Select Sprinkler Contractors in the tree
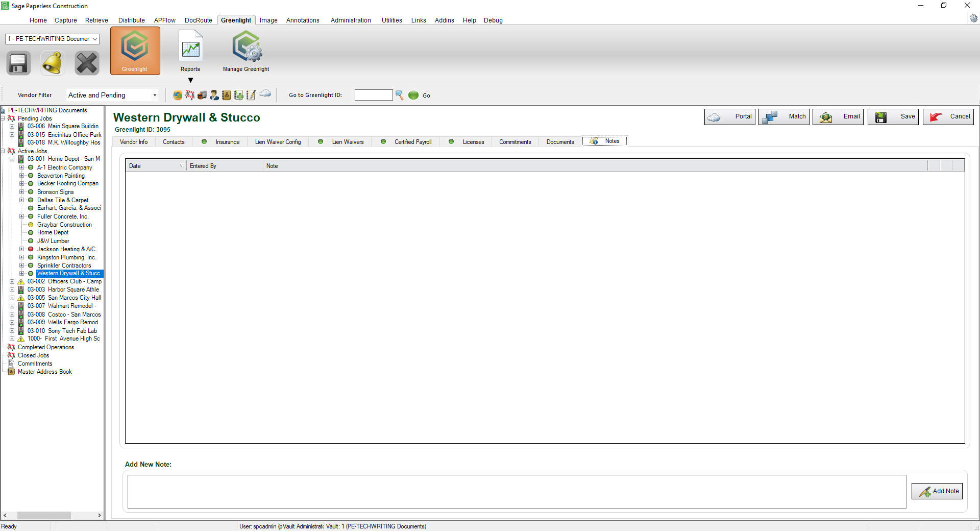The height and width of the screenshot is (531, 980). click(x=64, y=265)
